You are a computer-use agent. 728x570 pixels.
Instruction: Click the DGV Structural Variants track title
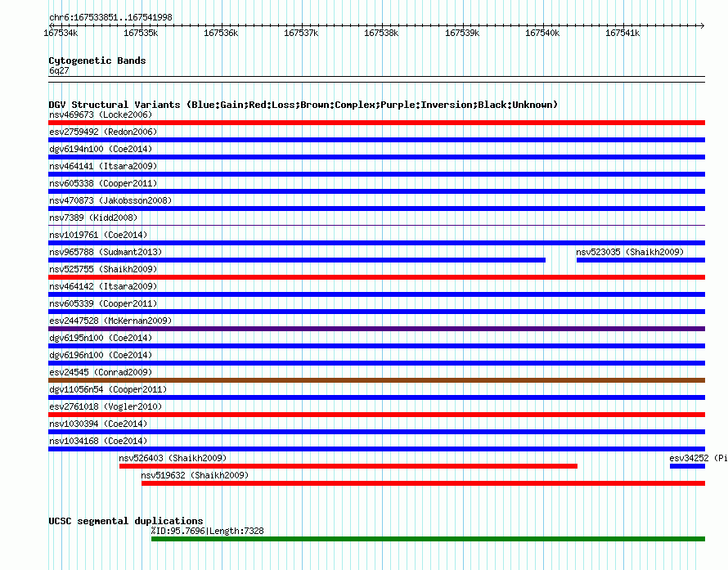pos(303,105)
